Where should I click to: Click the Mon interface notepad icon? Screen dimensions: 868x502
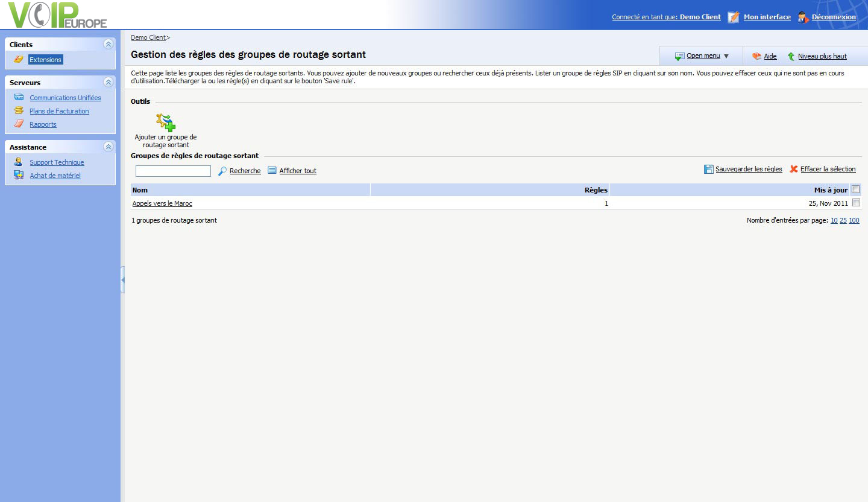point(734,17)
